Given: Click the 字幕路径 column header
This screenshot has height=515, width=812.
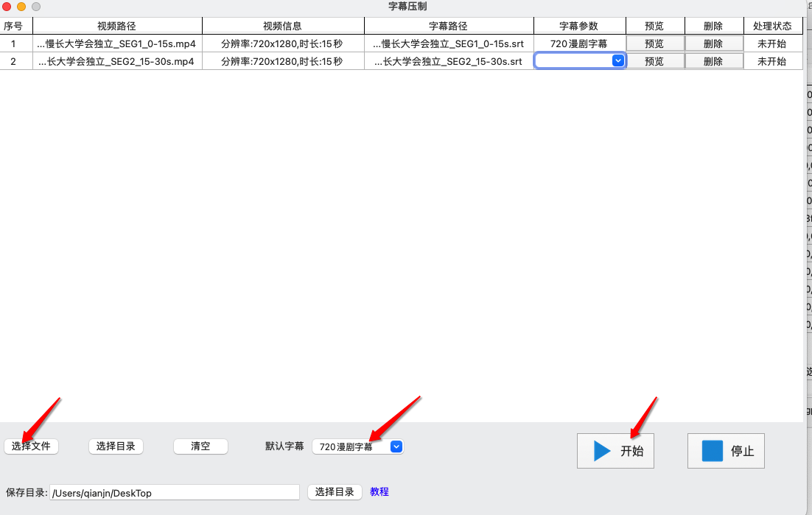Looking at the screenshot, I should [449, 26].
